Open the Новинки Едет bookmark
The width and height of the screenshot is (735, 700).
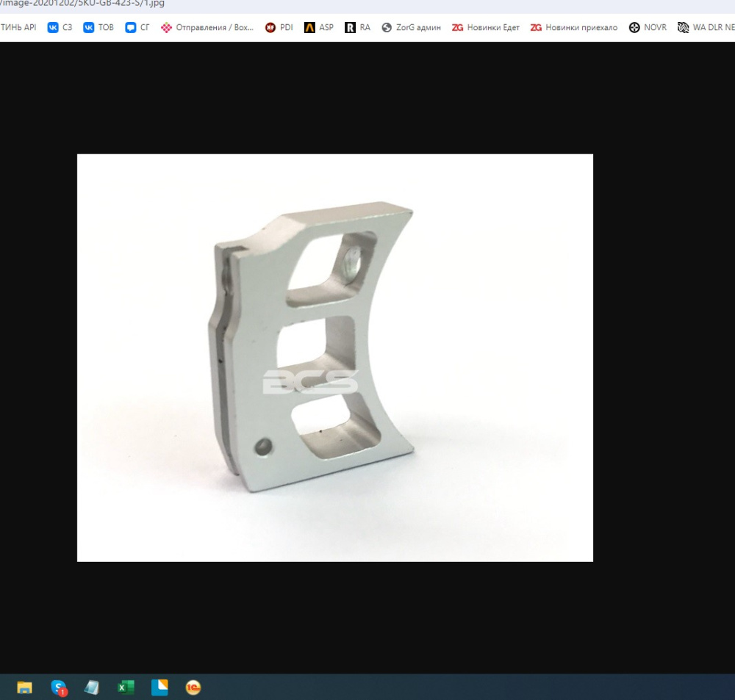486,28
